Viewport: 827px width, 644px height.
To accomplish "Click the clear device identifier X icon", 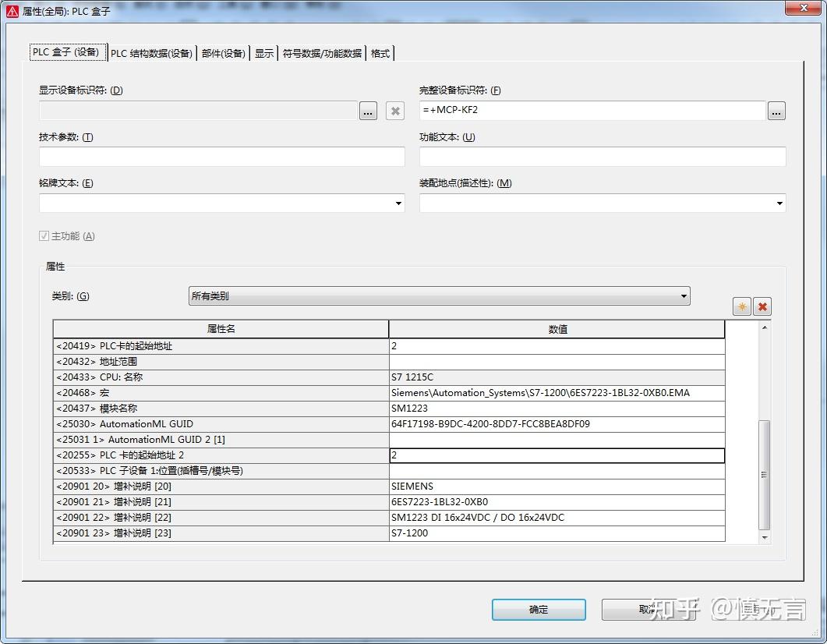I will point(395,111).
